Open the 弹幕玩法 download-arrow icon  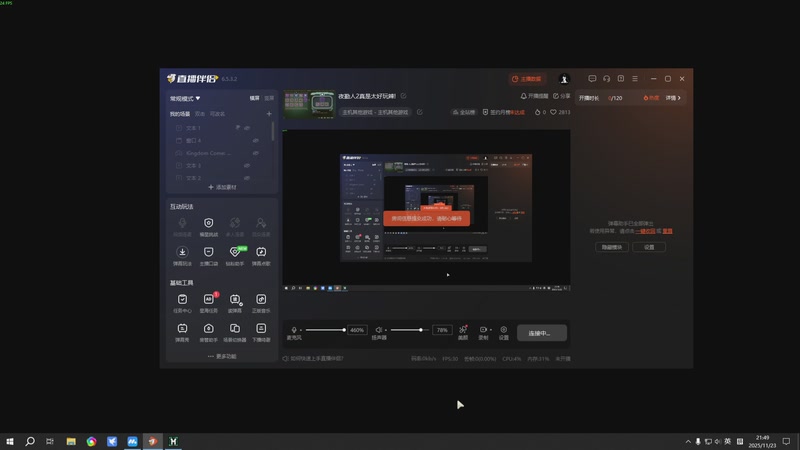pos(182,252)
